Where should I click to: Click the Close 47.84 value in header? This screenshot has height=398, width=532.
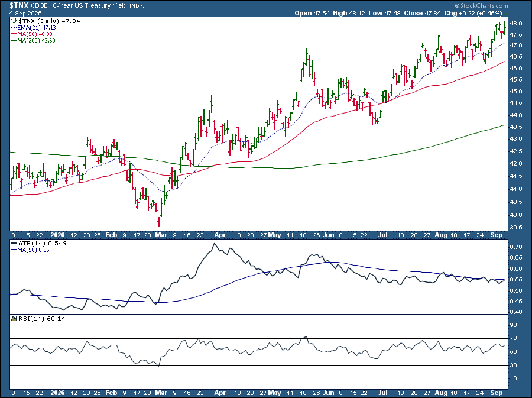[423, 13]
